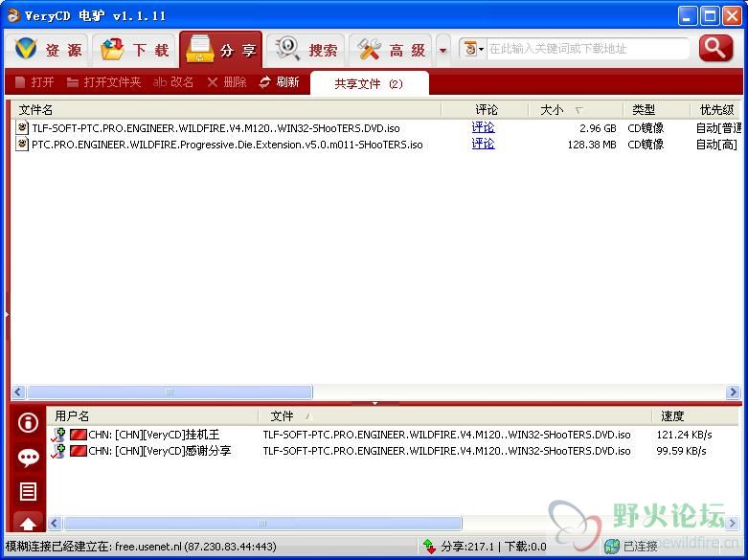This screenshot has width=748, height=560.
Task: Click the 已连接 globe status icon
Action: (612, 547)
